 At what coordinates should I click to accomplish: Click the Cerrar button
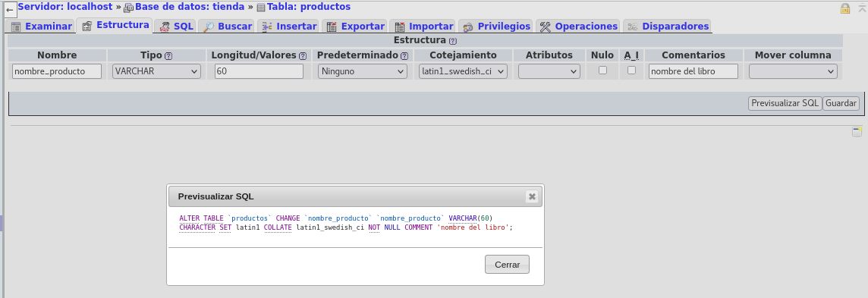pyautogui.click(x=507, y=265)
